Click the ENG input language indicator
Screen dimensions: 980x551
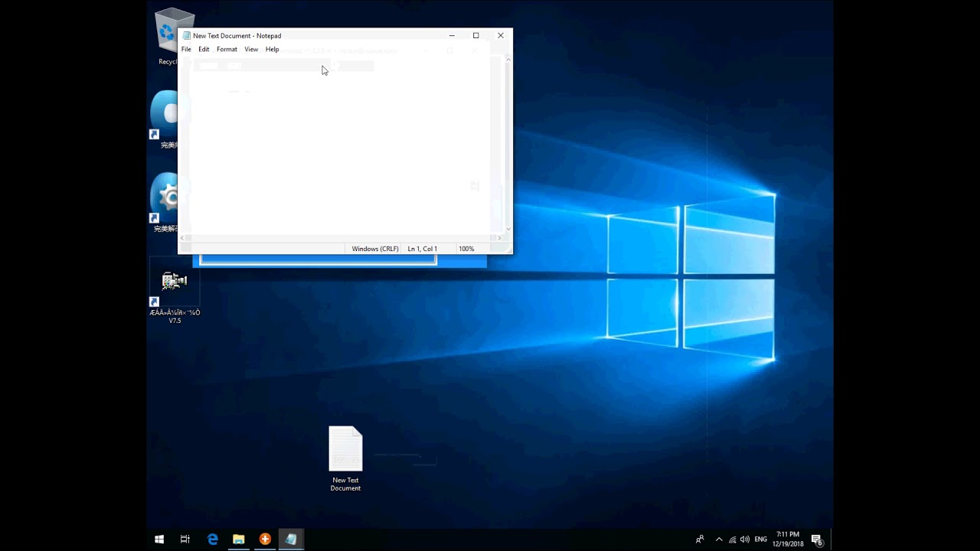760,540
